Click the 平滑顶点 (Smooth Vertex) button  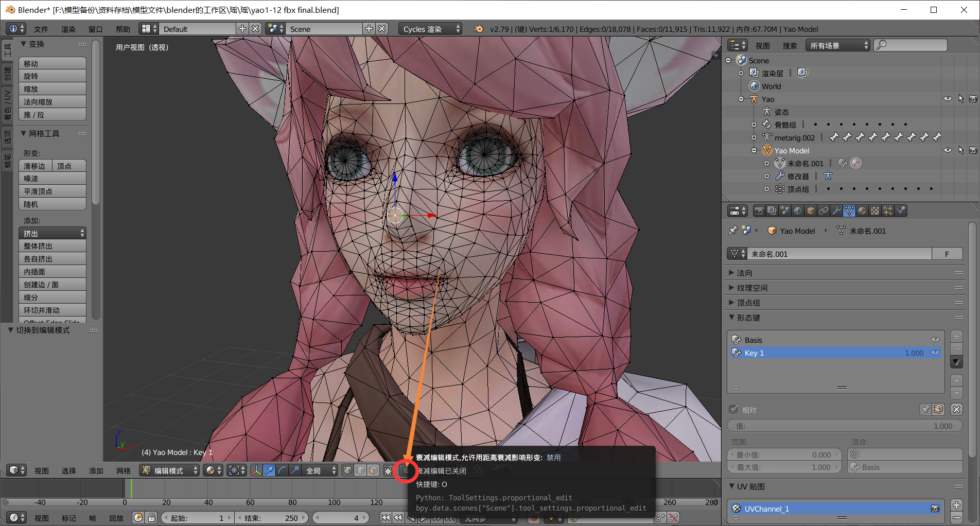52,191
